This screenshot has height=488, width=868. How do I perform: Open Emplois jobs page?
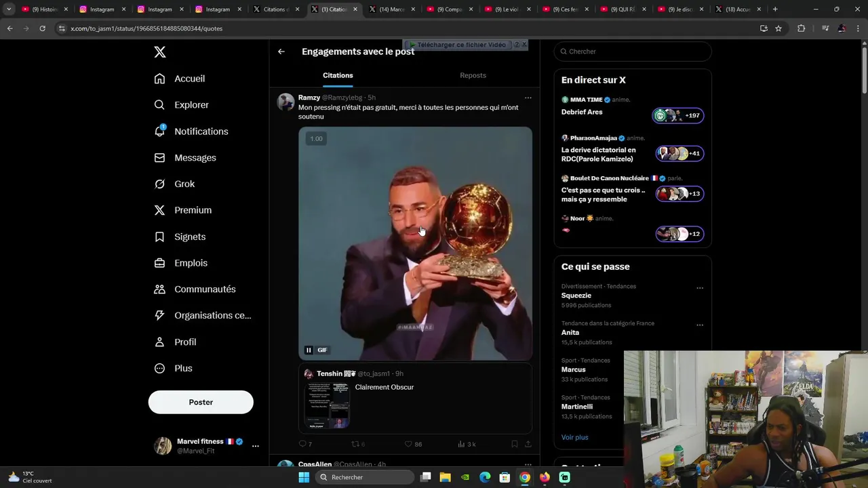[x=181, y=263]
